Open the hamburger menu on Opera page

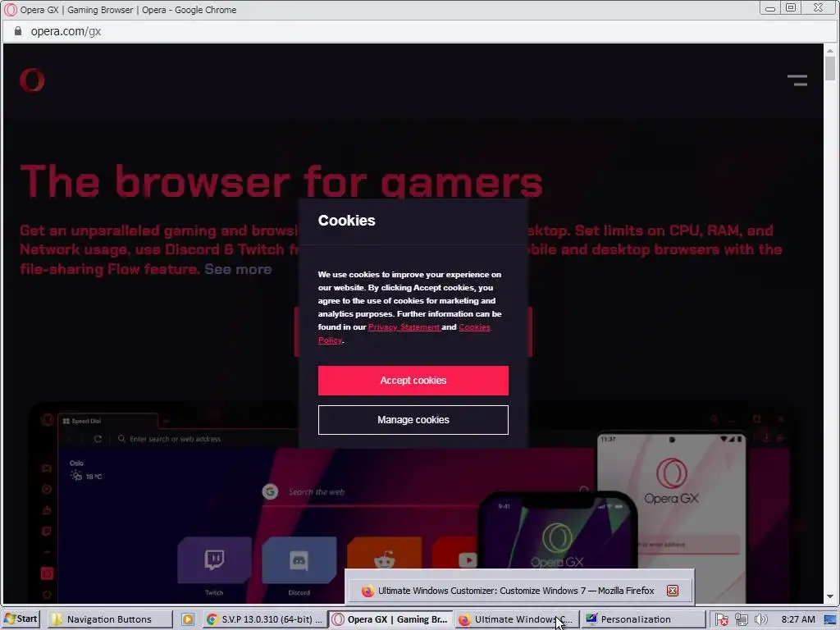797,80
